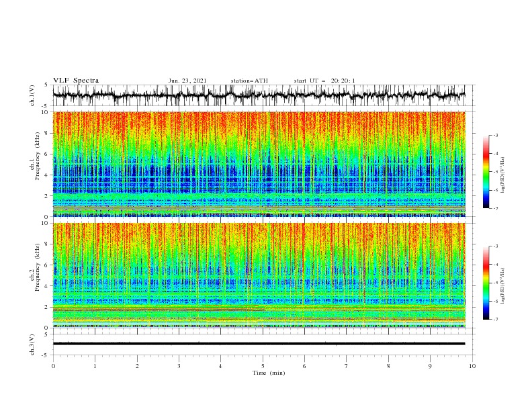
Task: Click the ch.2 color bar log(PSD) label
Action: click(x=502, y=286)
